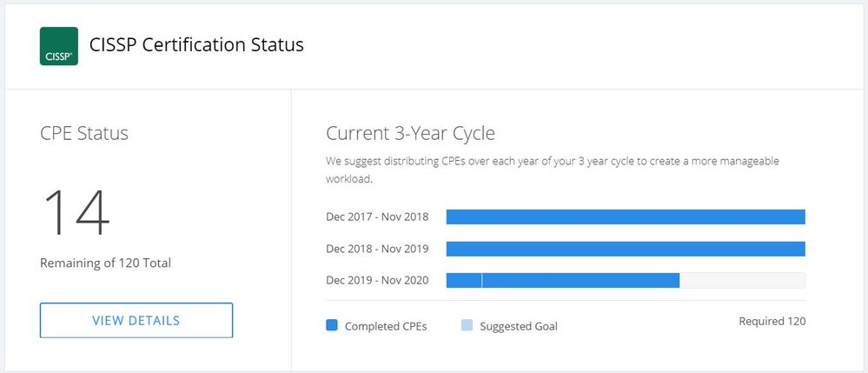Select the Dec 2018 - Nov 2019 progress bar
The image size is (868, 373).
click(x=626, y=249)
